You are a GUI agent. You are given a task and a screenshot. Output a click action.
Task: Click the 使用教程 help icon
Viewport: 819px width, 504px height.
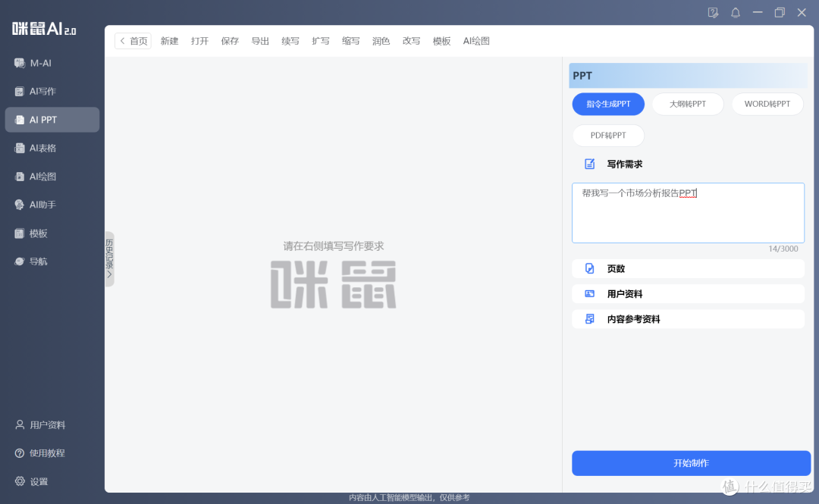(19, 452)
